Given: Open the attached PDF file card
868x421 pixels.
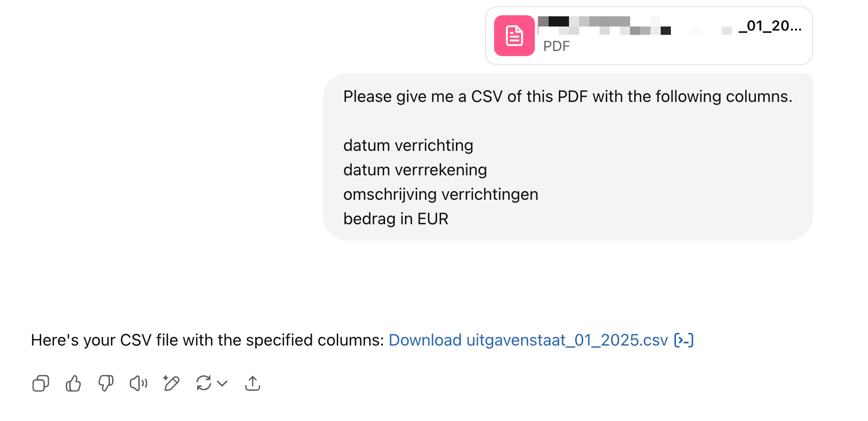Looking at the screenshot, I should 649,36.
